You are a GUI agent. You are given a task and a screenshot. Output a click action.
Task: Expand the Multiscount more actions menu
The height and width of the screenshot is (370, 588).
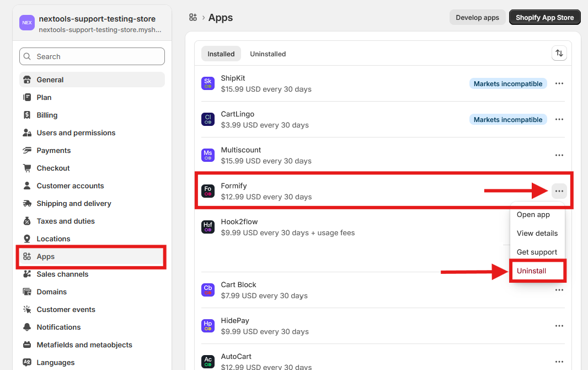[x=559, y=155]
